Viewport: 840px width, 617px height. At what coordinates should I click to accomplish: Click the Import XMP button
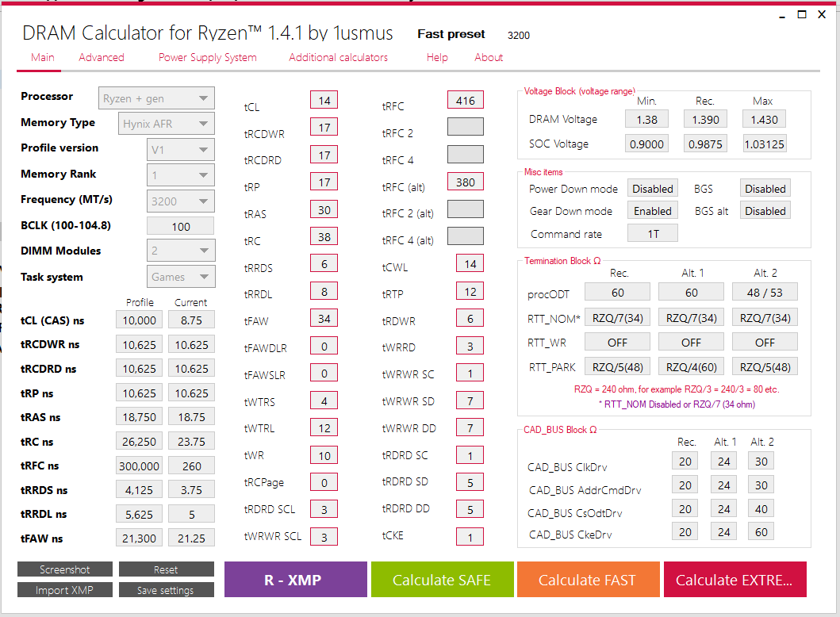point(65,590)
